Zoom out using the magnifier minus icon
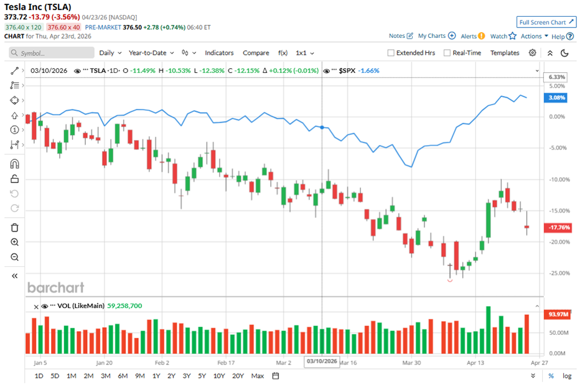 click(x=14, y=258)
